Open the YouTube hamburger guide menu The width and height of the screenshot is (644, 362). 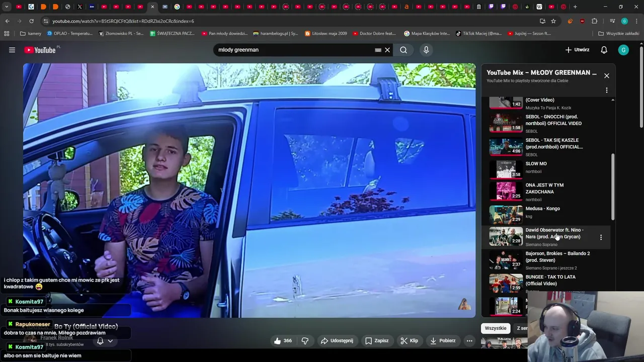pyautogui.click(x=12, y=50)
